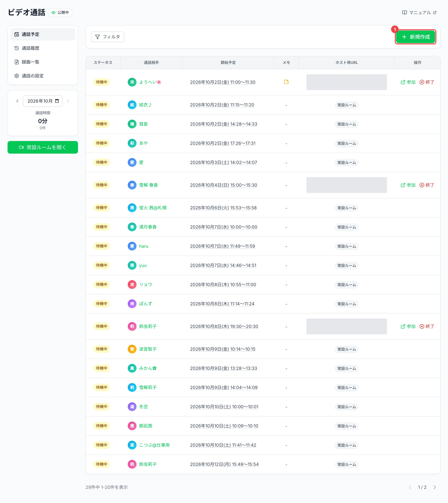448x503 pixels.
Task: Open the 2026年10月 month picker
Action: point(43,101)
